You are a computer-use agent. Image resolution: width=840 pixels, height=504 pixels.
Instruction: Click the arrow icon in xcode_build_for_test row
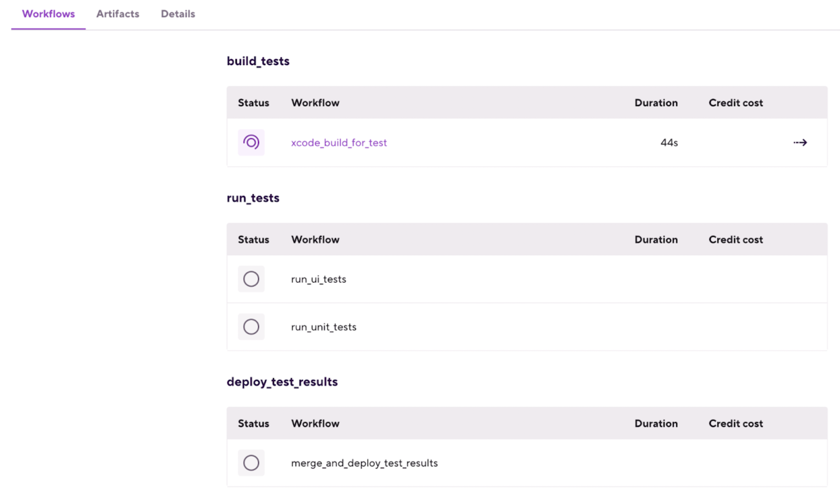pos(800,142)
